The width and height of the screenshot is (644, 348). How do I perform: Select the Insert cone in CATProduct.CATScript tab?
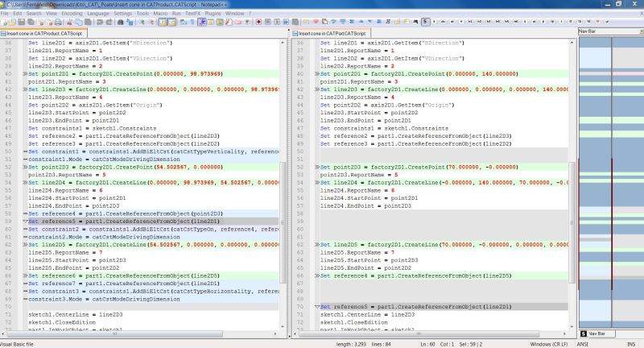44,33
